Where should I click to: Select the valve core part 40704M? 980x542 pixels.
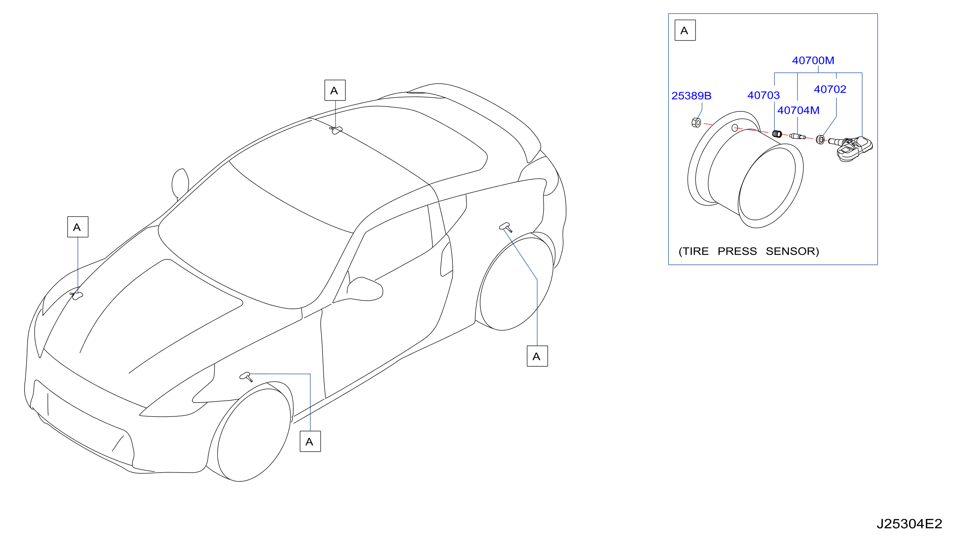[798, 137]
